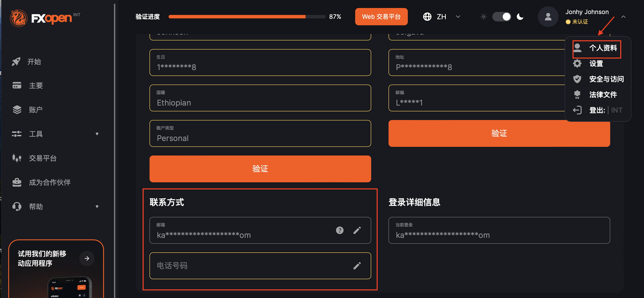
Task: Click the 成为合作伙伴 briefcase item
Action: point(49,182)
